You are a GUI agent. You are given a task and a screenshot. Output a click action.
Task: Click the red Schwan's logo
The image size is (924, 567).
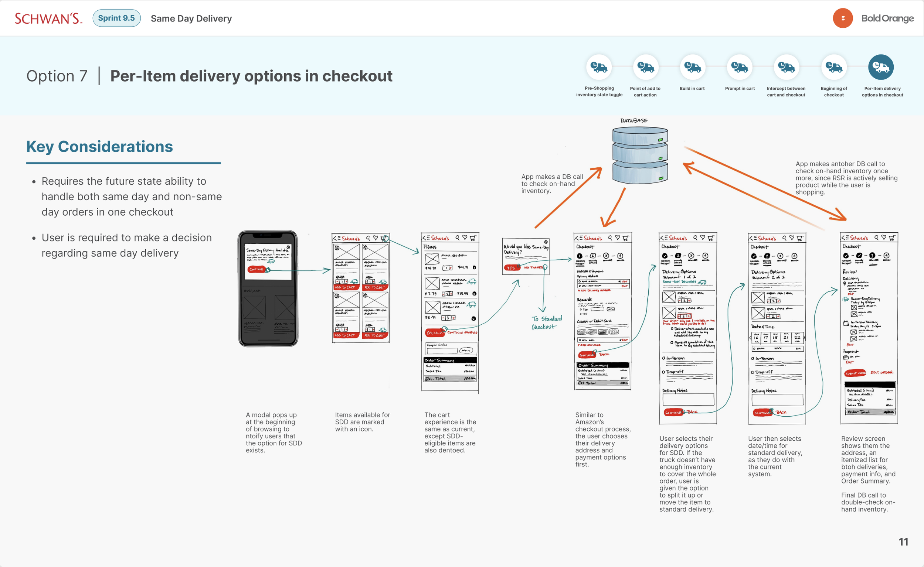[48, 18]
